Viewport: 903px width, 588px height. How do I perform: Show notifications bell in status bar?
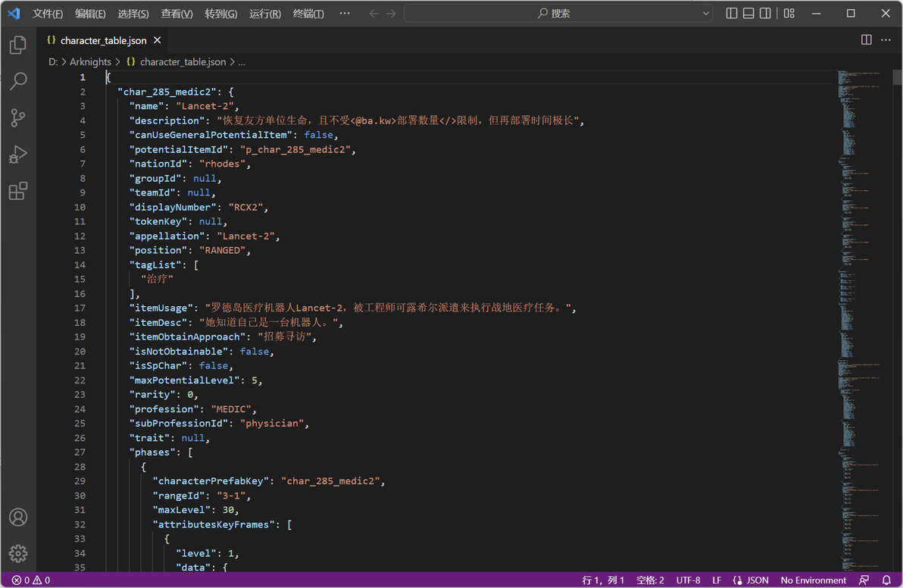tap(886, 580)
